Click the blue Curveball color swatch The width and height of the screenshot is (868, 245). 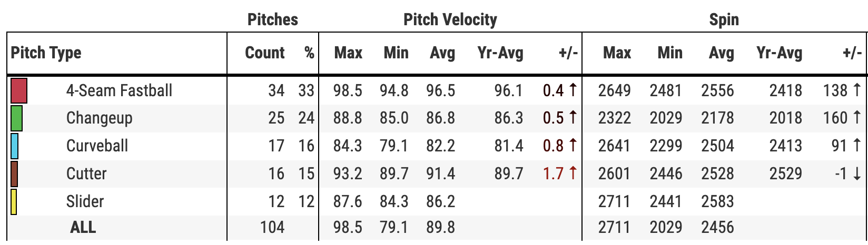(15, 146)
